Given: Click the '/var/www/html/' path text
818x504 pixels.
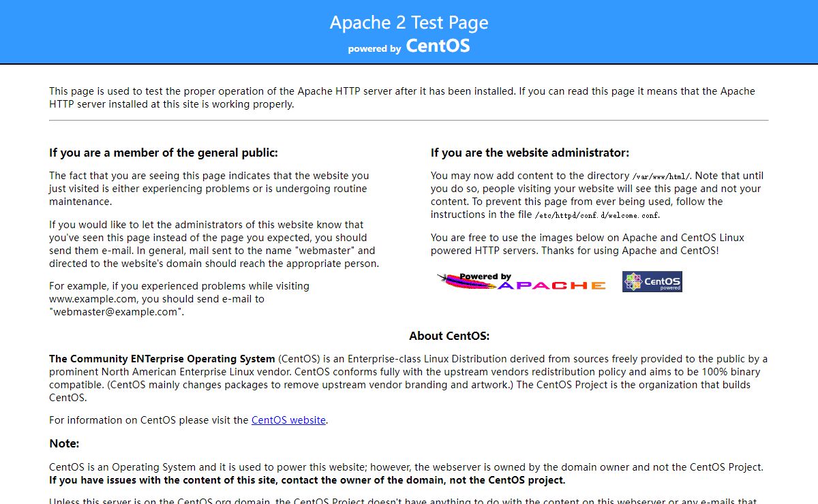Looking at the screenshot, I should coord(662,176).
